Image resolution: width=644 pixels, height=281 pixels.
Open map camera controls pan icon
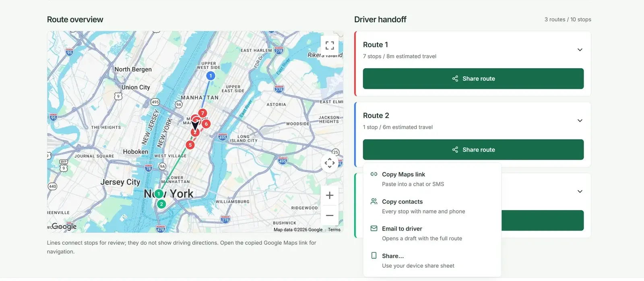pos(330,163)
